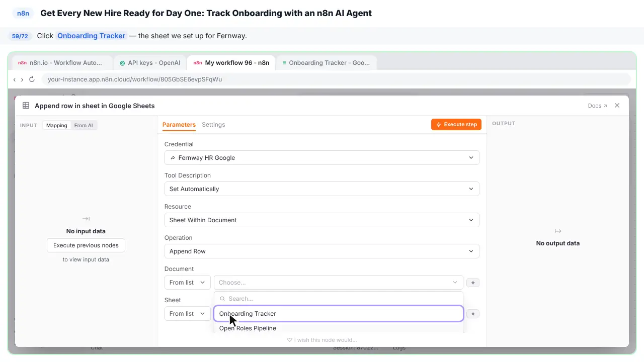Click the document Search field
The image size is (644, 362).
338,299
